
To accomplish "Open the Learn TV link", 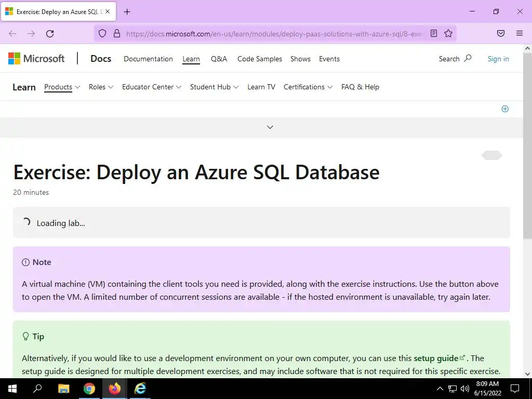I will (261, 87).
